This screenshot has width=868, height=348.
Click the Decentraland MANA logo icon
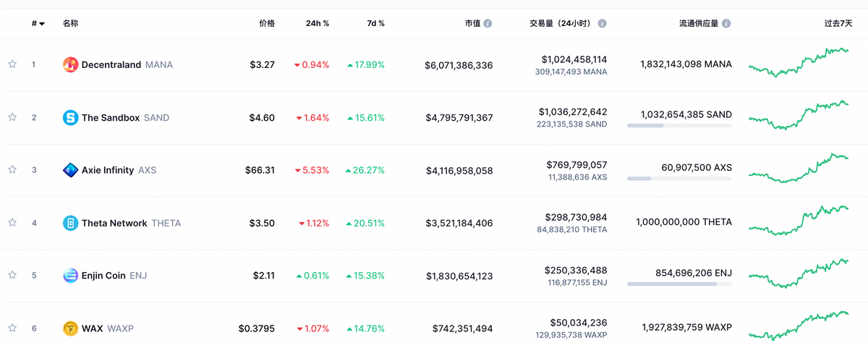pos(70,64)
